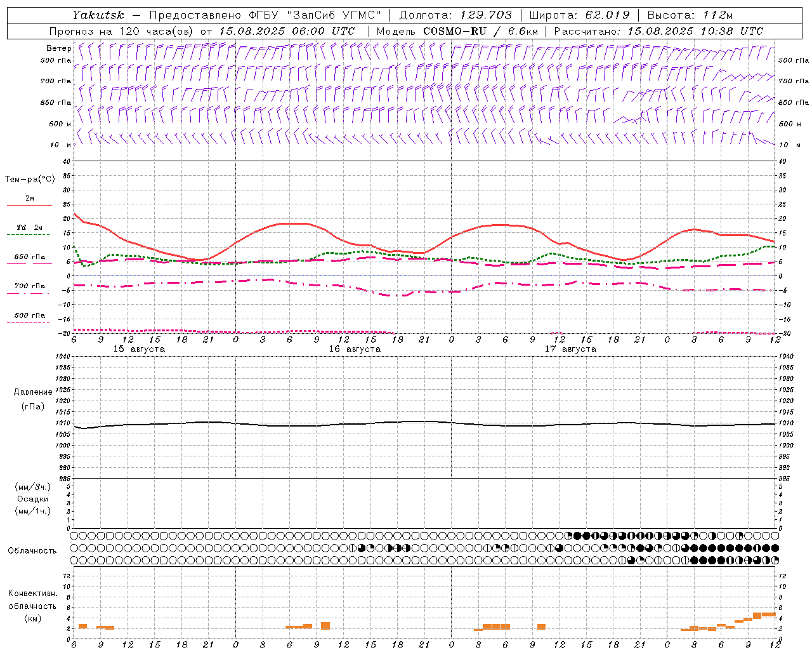Select the 'Модель COSMO-RU / 6.6км' model label
The width and height of the screenshot is (812, 650).
coord(457,31)
